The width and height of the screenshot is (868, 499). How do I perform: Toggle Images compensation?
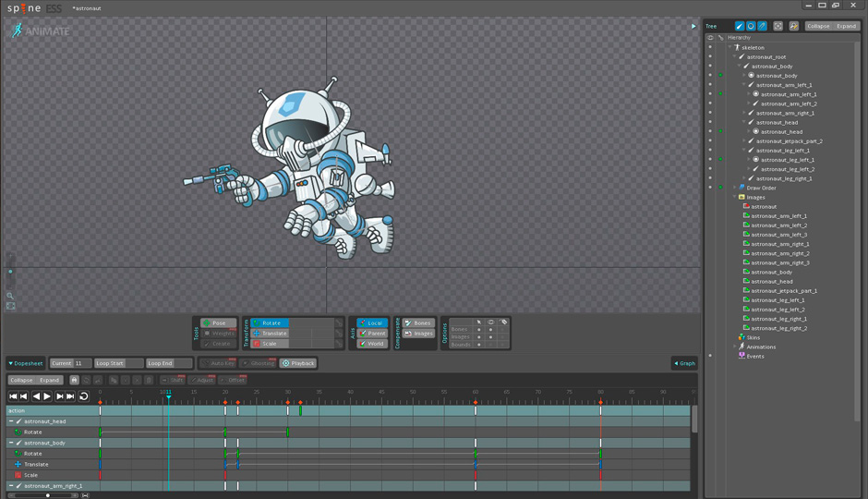point(418,334)
